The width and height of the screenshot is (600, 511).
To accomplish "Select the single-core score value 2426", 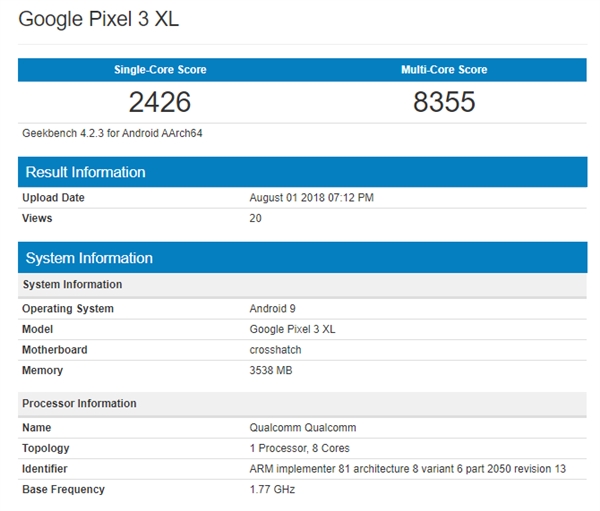I will click(159, 102).
